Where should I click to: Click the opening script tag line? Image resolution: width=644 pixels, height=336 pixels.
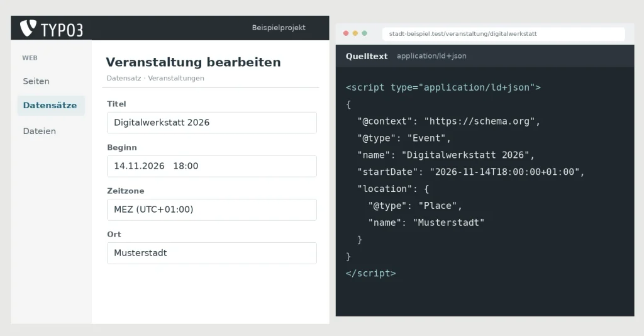point(443,87)
